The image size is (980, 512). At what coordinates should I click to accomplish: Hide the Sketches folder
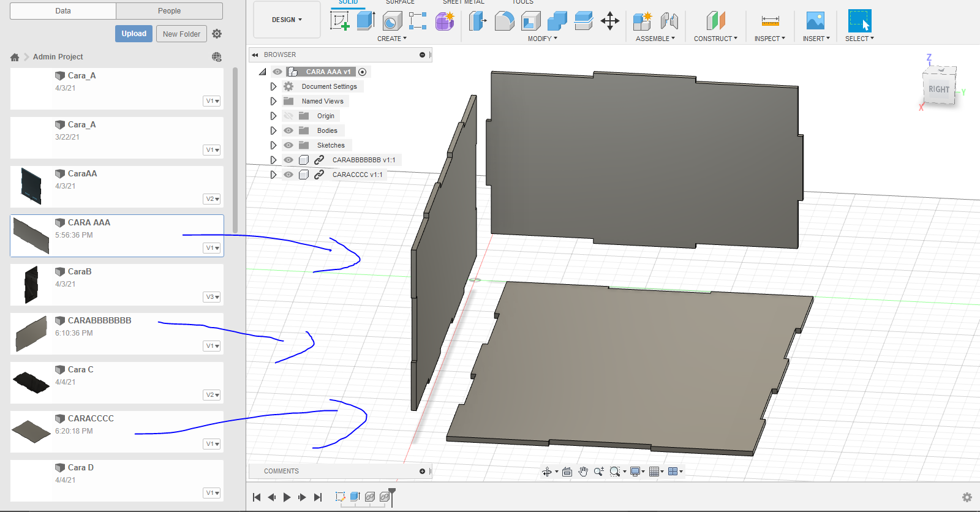click(288, 145)
